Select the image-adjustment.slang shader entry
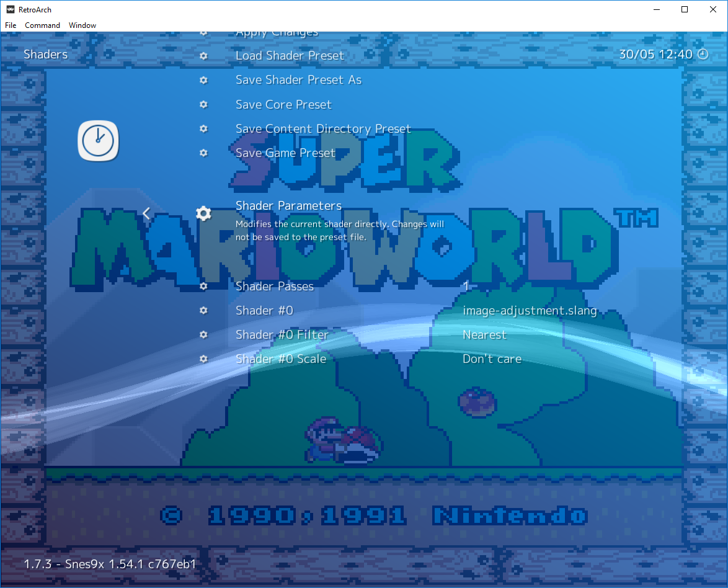Screen dimensions: 728x588 click(x=530, y=310)
